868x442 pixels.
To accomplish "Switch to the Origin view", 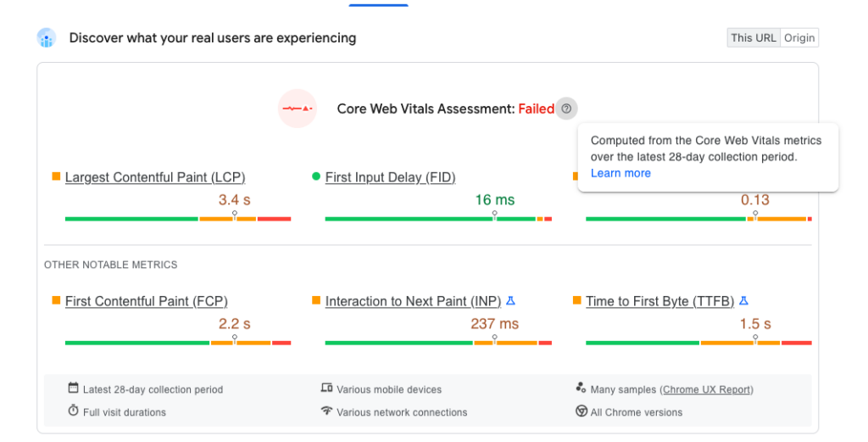I will point(798,38).
